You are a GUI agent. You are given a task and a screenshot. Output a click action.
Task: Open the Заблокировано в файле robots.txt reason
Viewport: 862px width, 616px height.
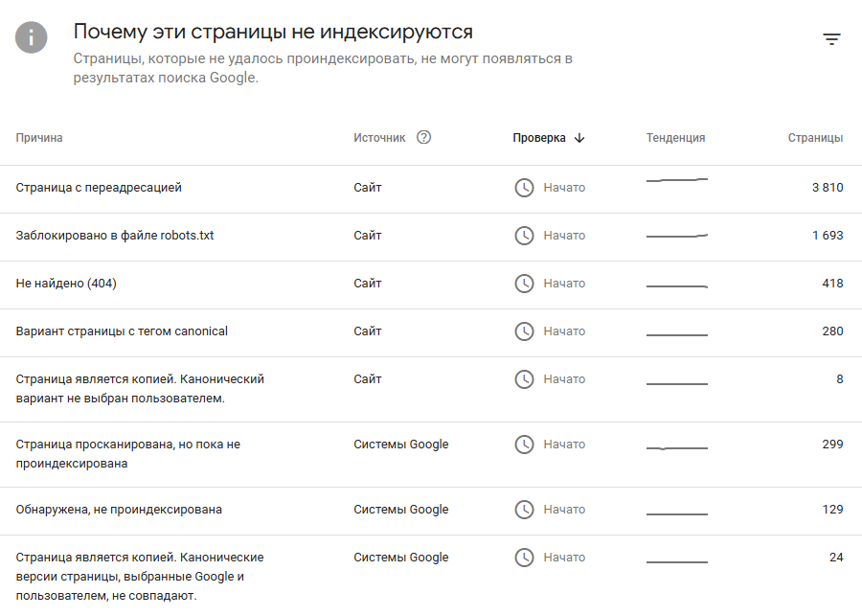click(x=115, y=236)
